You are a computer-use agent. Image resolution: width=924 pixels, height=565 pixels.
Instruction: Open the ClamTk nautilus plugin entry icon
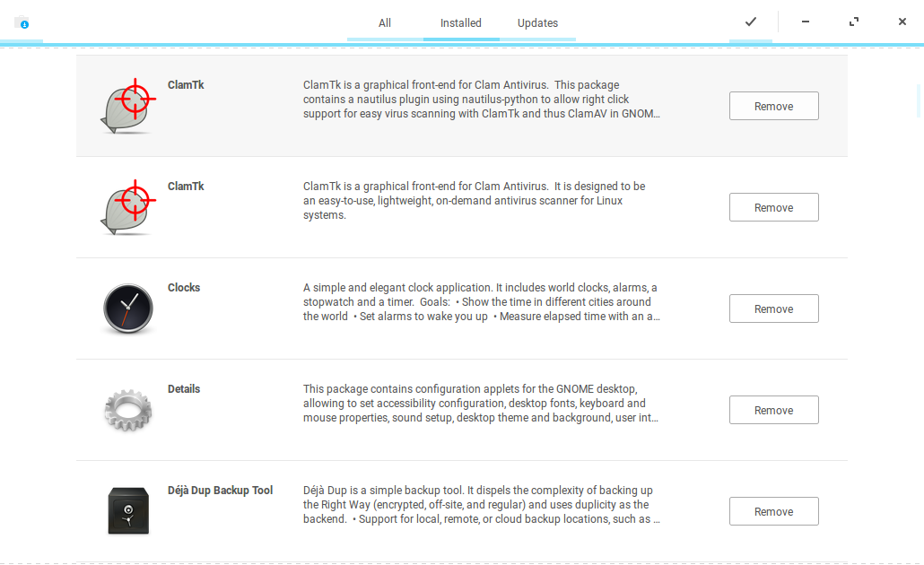[x=128, y=106]
